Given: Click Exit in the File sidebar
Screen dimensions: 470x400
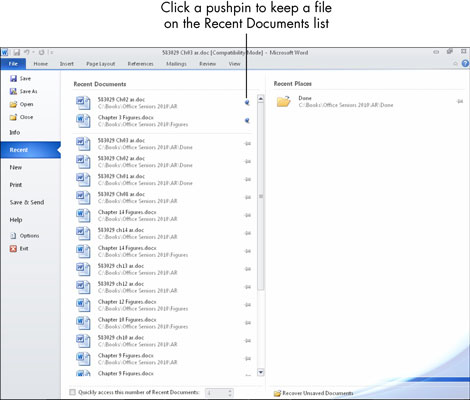Looking at the screenshot, I should (x=19, y=248).
